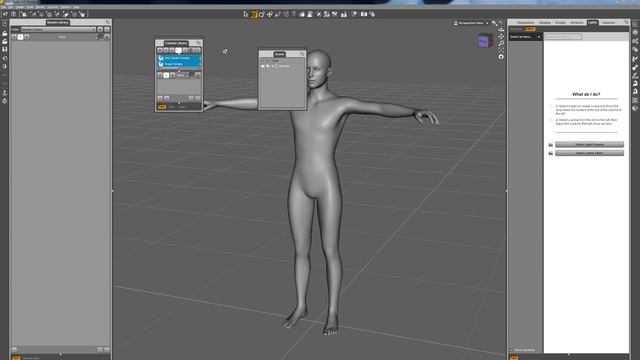Click video icon beside Light Presets button
This screenshot has width=640, height=360.
click(x=551, y=145)
